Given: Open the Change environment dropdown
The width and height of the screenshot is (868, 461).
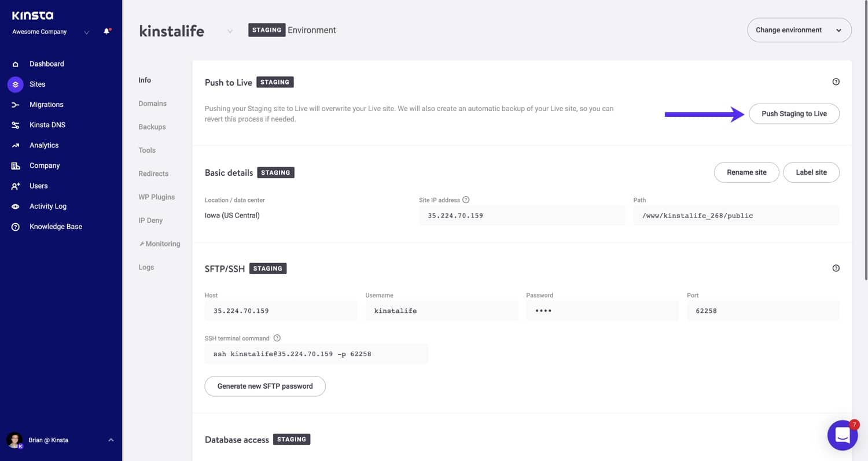Looking at the screenshot, I should (799, 30).
